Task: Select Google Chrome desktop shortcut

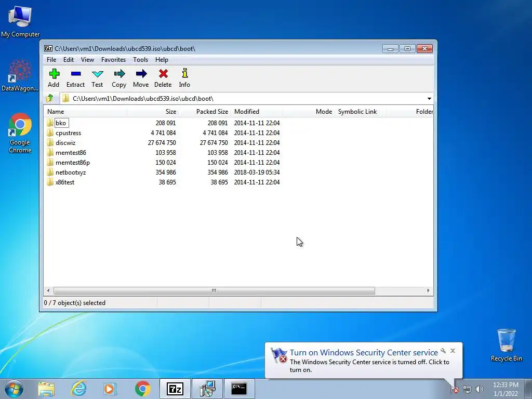Action: (20, 133)
